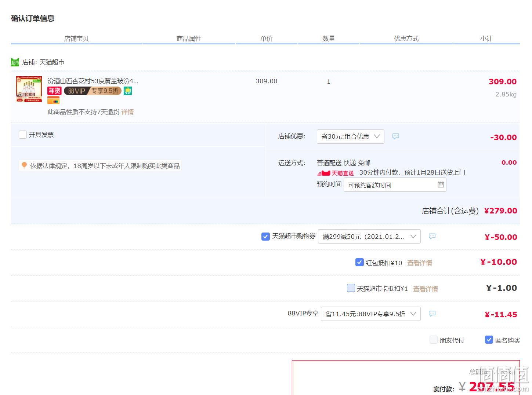The width and height of the screenshot is (532, 395).
Task: Open the 满299减50元 coupon dropdown
Action: pos(369,237)
